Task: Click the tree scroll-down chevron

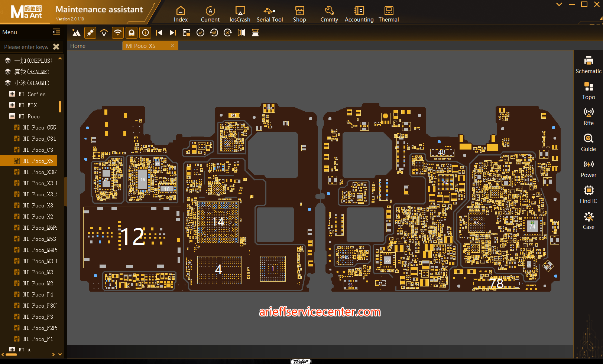Action: [x=60, y=354]
